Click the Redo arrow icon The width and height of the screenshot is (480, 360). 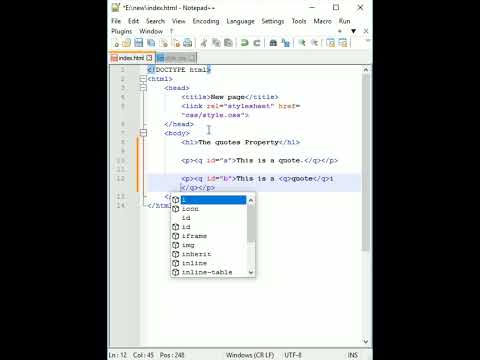[257, 43]
